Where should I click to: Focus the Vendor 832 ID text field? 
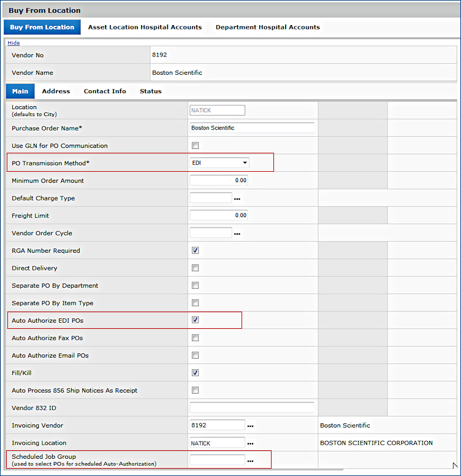(x=252, y=408)
